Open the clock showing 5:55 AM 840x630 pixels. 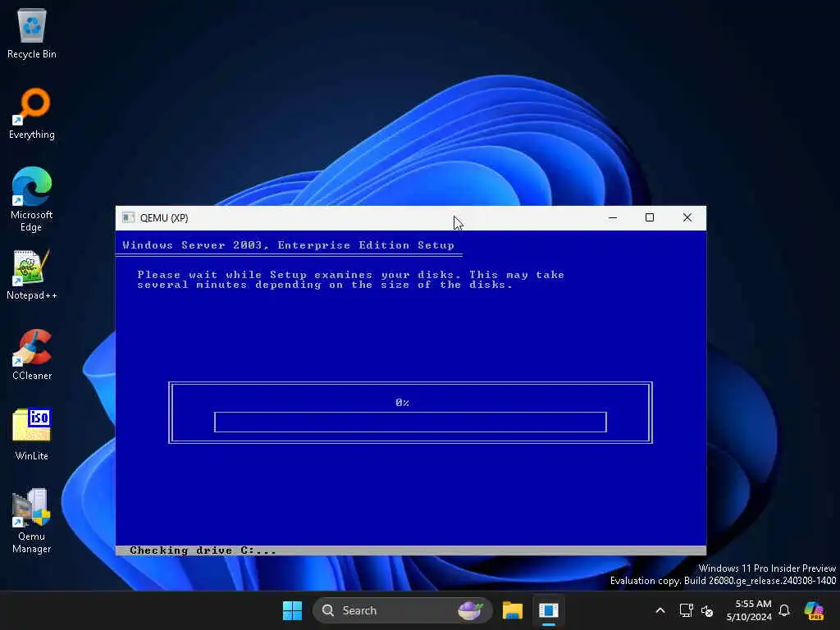point(749,610)
